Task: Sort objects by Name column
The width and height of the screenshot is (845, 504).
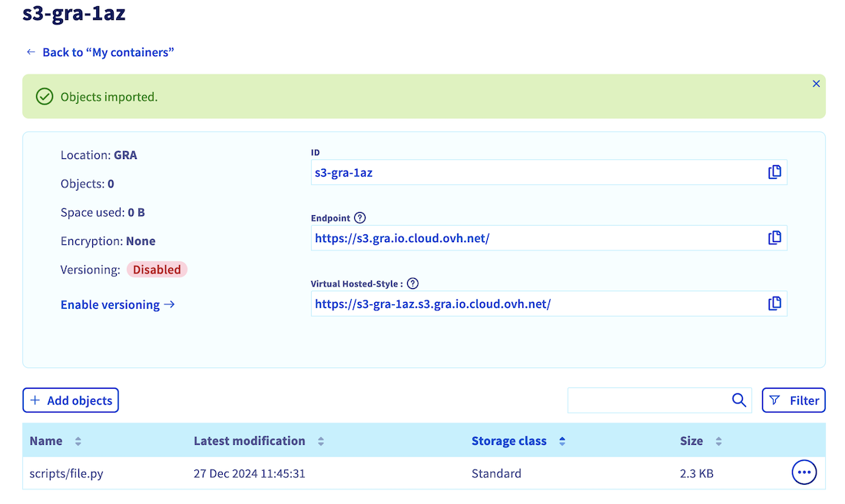Action: (78, 442)
